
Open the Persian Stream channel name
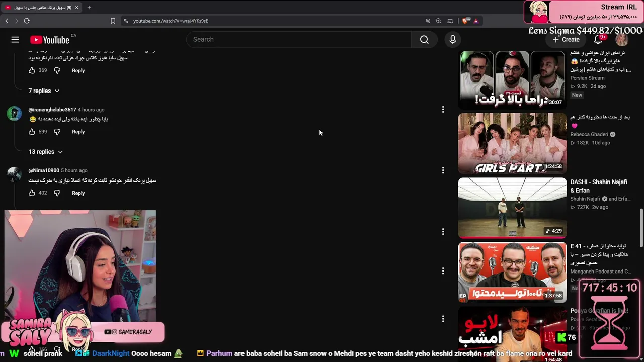pos(587,78)
